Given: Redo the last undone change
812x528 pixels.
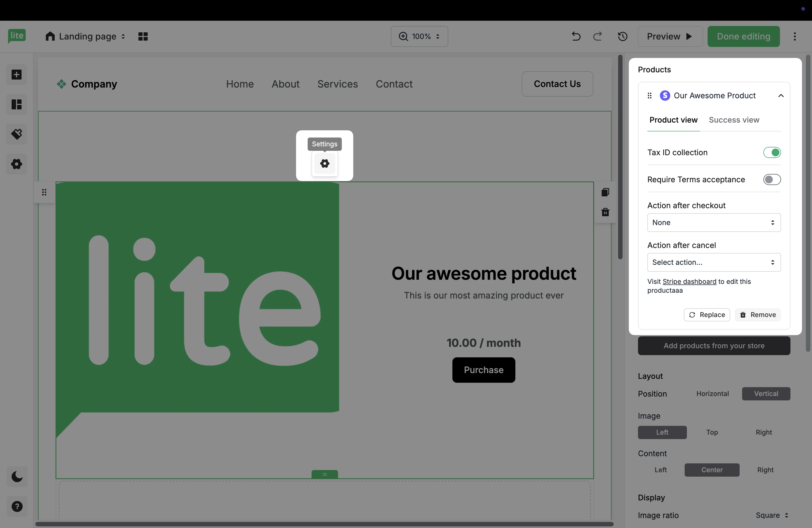Looking at the screenshot, I should pyautogui.click(x=597, y=36).
